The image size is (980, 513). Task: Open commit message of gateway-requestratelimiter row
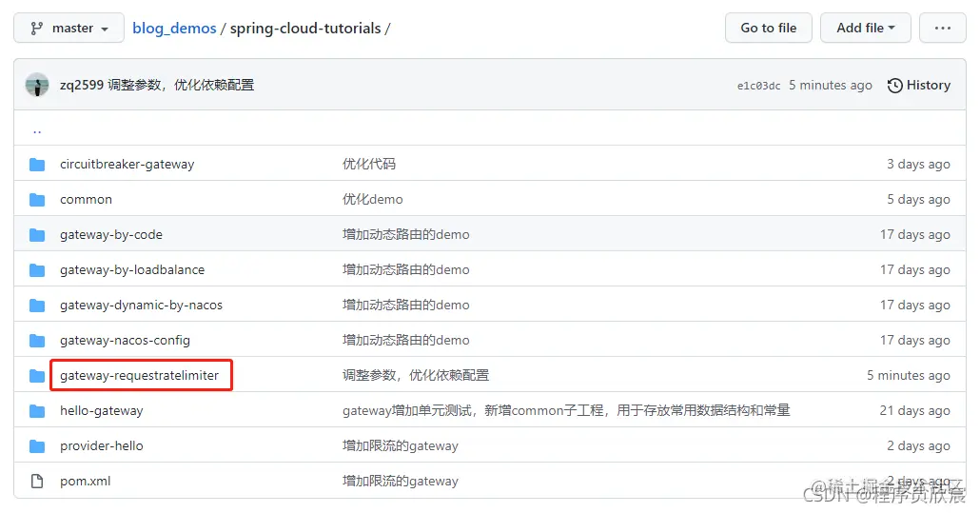click(416, 376)
